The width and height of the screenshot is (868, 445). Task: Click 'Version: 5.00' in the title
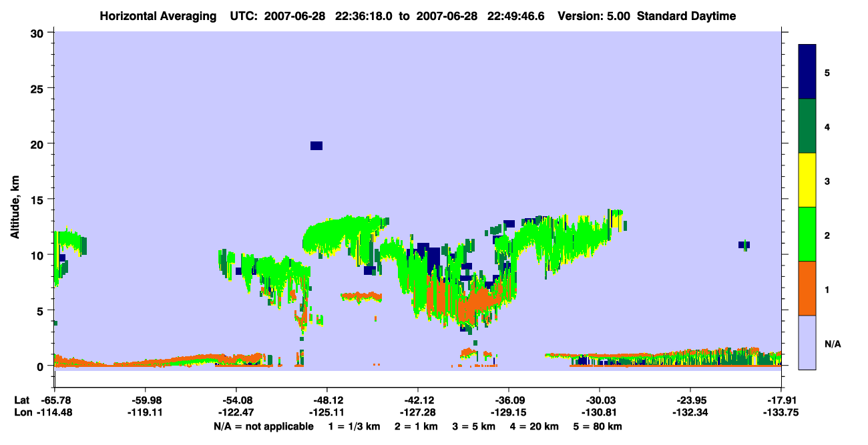click(594, 16)
